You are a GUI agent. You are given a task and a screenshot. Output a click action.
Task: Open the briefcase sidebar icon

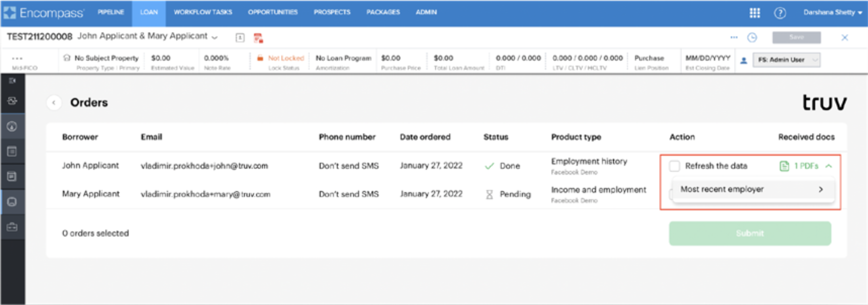(x=12, y=227)
